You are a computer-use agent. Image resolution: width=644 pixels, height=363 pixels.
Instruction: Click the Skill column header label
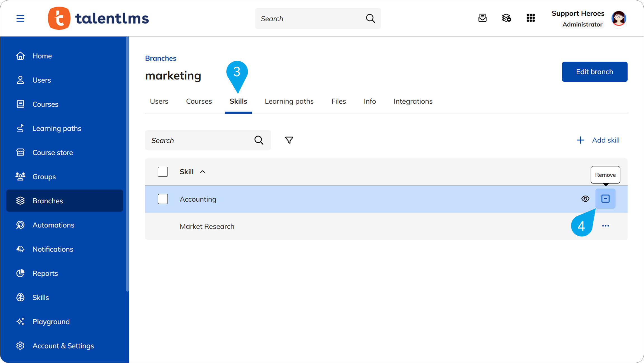point(187,172)
